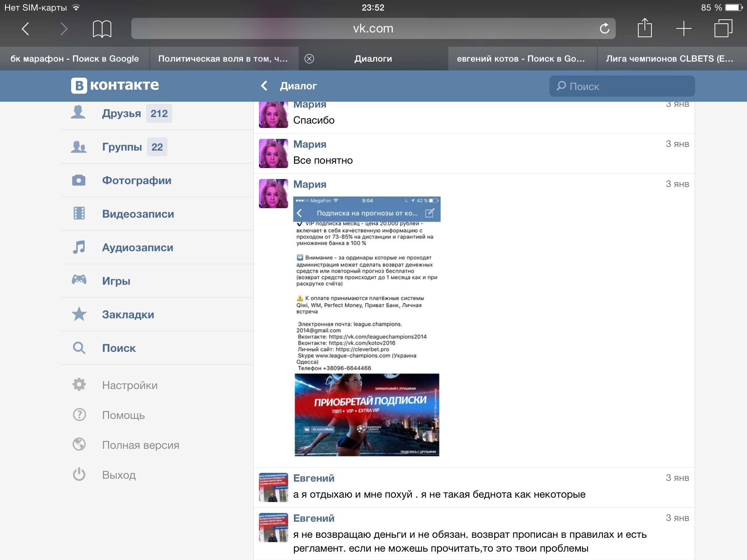
Task: Open the Safari bookmarks book icon
Action: (x=102, y=29)
